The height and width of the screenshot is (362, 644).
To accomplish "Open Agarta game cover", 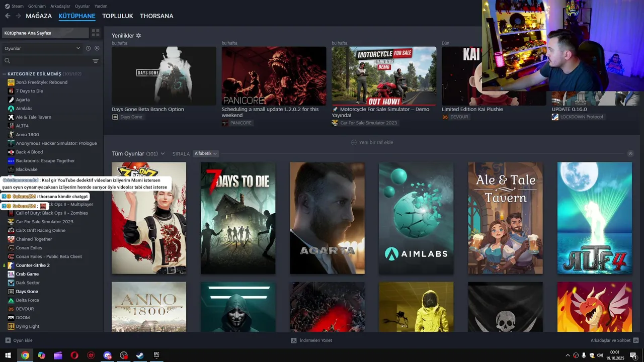I will pyautogui.click(x=327, y=218).
